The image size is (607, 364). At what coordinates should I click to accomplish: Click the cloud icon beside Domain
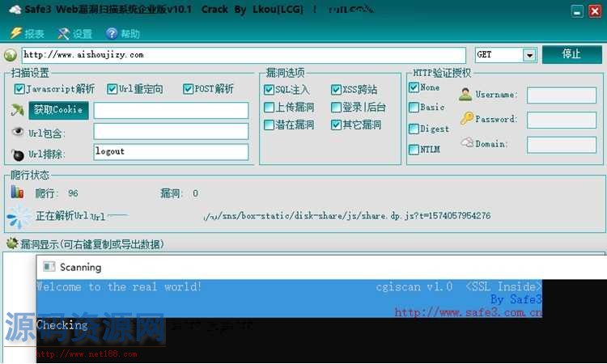pos(466,143)
